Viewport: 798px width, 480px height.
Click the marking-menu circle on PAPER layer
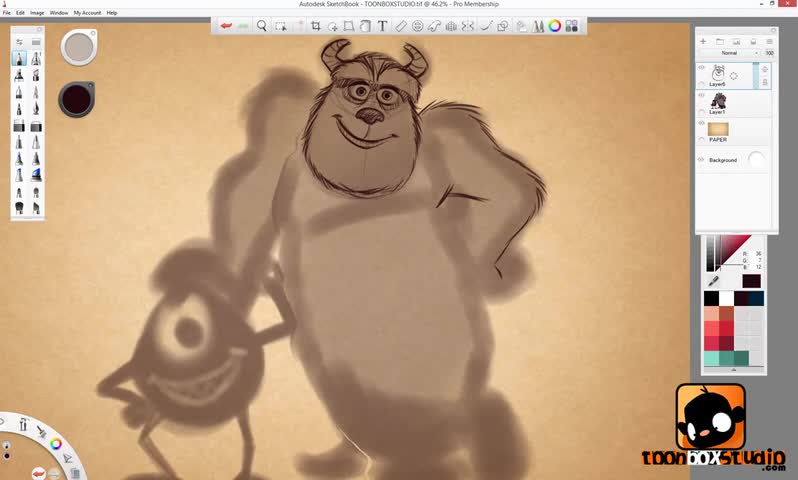(702, 140)
